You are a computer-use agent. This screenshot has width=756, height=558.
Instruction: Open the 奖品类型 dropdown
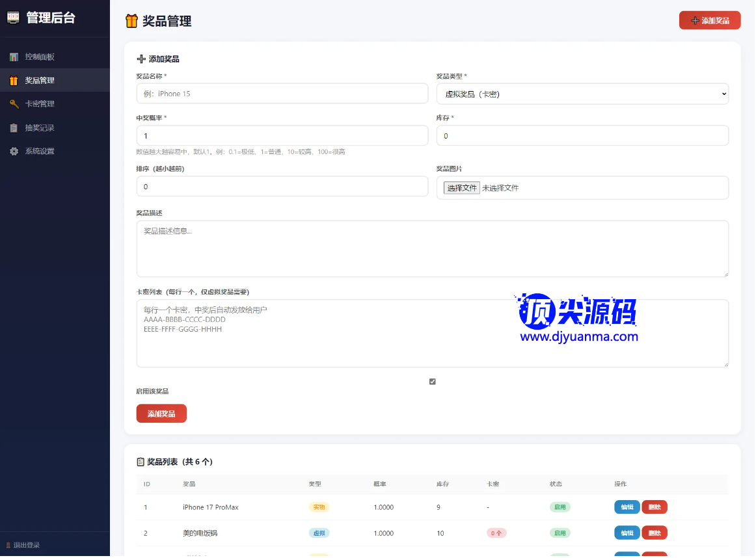[582, 94]
